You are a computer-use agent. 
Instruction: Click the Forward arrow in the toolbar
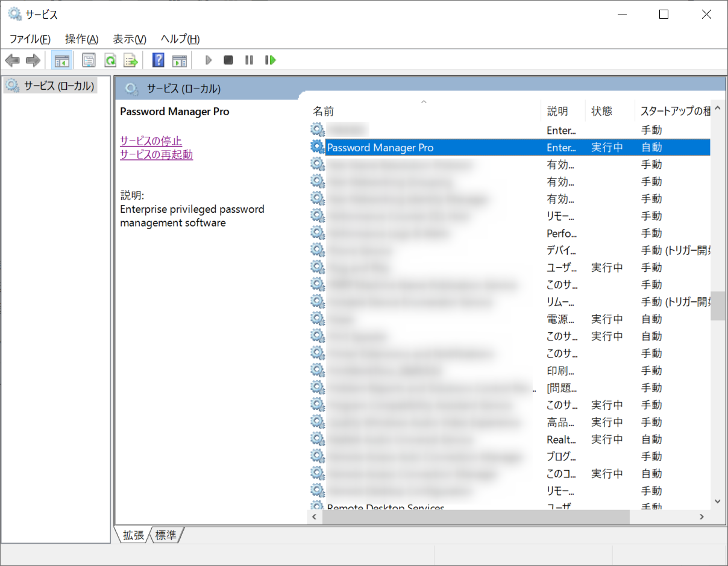tap(33, 60)
